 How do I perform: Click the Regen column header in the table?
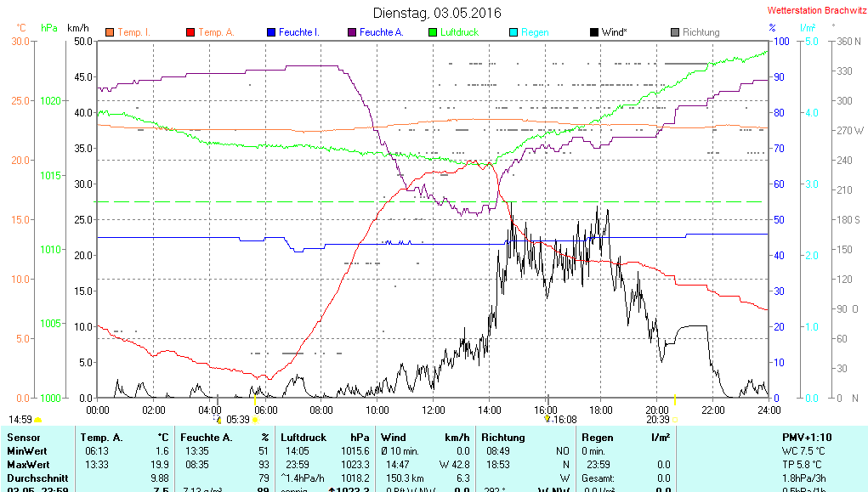(x=597, y=437)
